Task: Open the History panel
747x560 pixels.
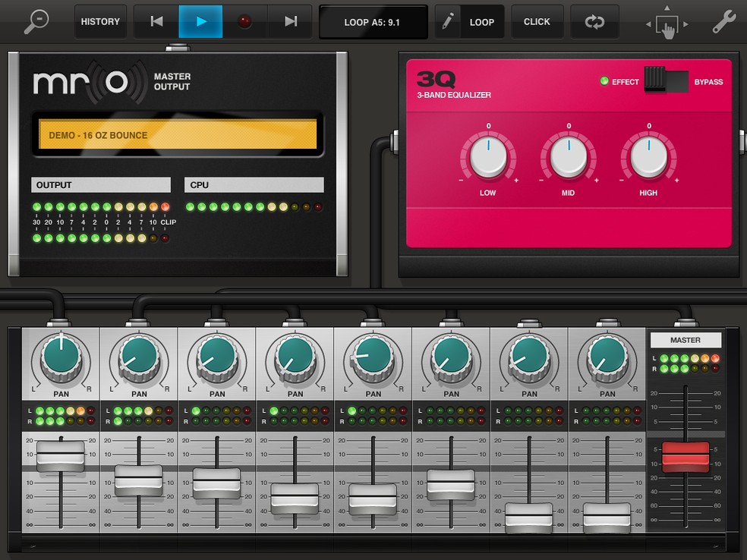Action: pos(100,22)
